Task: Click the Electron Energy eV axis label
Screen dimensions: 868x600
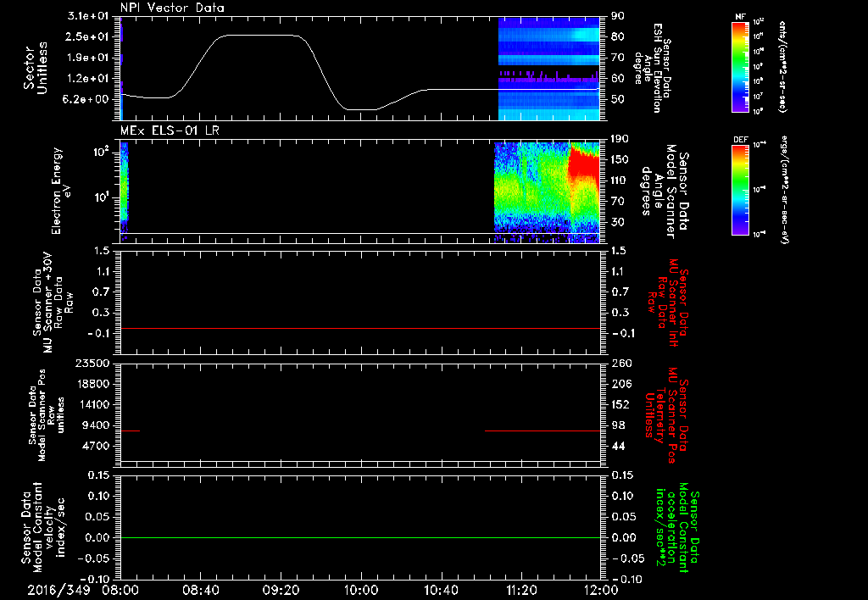Action: [x=59, y=191]
